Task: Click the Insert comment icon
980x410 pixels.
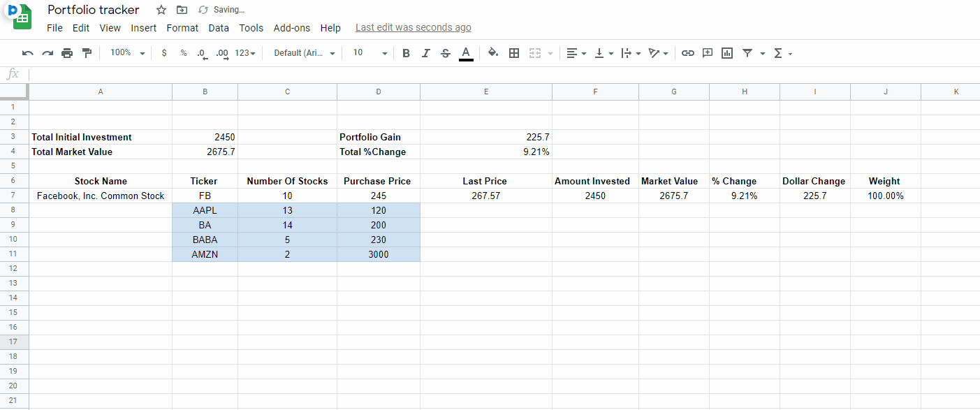Action: (708, 52)
